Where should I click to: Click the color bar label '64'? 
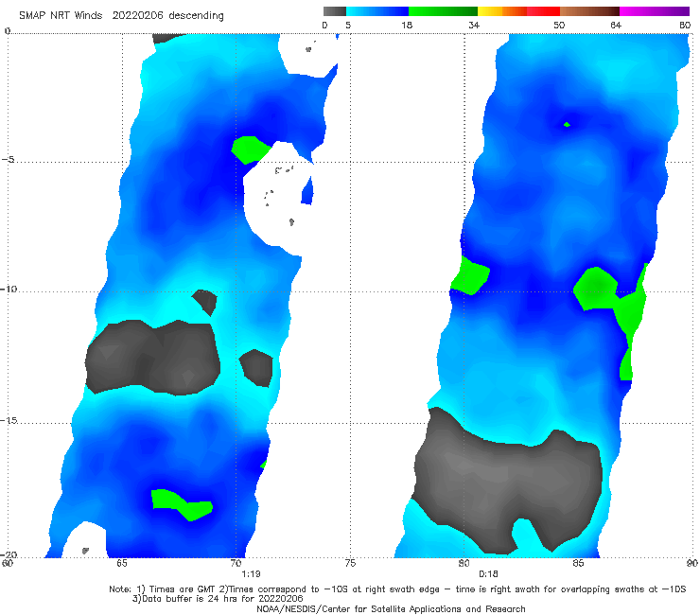pos(616,26)
